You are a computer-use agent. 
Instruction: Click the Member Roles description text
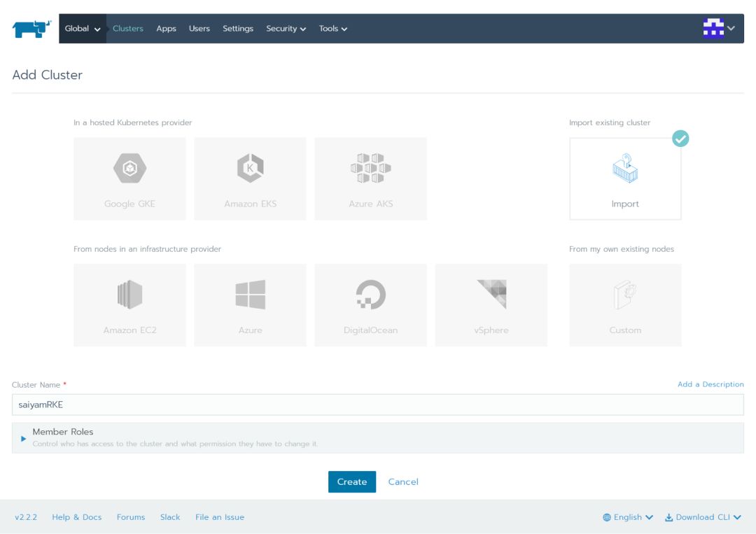pos(175,444)
